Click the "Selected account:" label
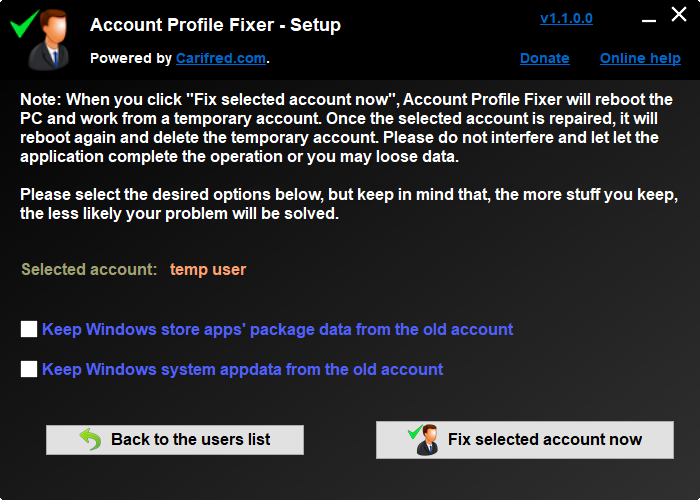The image size is (700, 500). [89, 269]
